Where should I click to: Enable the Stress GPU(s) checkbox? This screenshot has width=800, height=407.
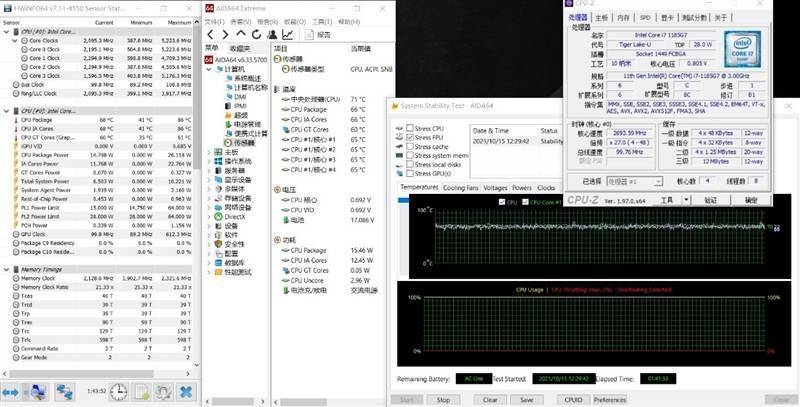point(410,173)
